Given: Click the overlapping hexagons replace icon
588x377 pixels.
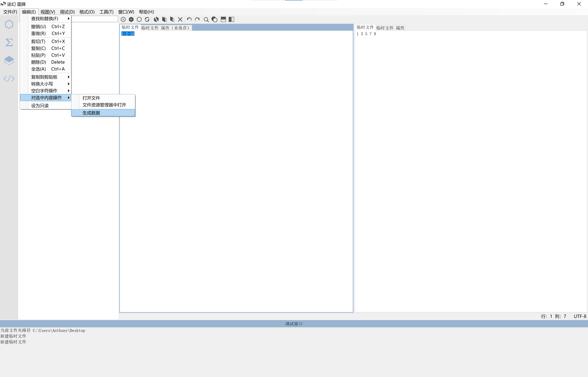Looking at the screenshot, I should [215, 19].
